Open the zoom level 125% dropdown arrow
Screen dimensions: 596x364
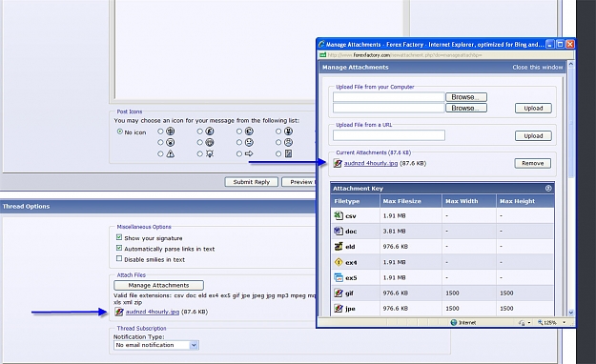(x=565, y=323)
